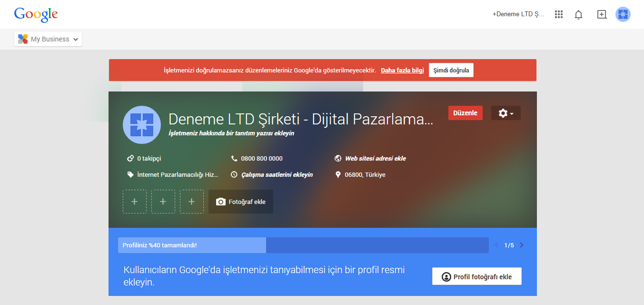The image size is (644, 305).
Task: Click the globe icon for website
Action: (x=338, y=158)
